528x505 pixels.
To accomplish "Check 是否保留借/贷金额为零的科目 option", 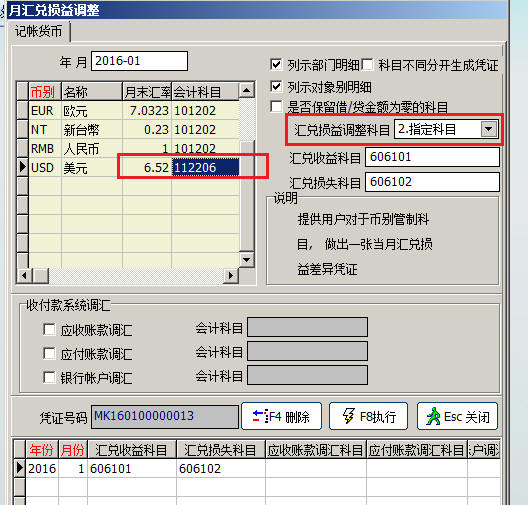I will tap(276, 107).
